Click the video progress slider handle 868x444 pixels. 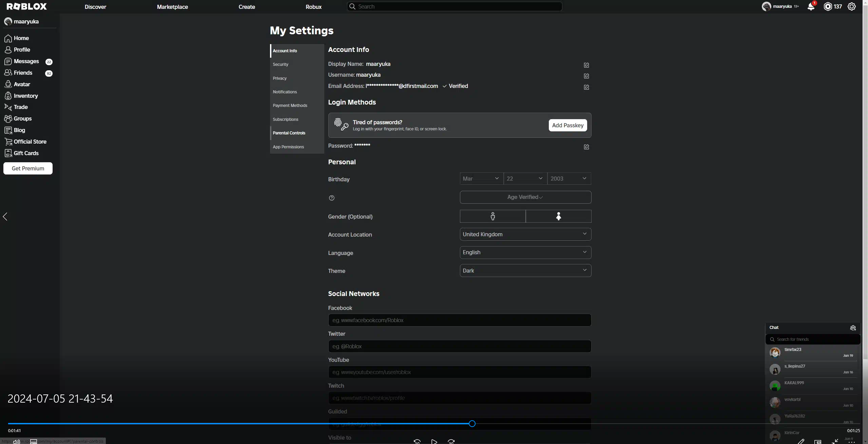coord(472,424)
